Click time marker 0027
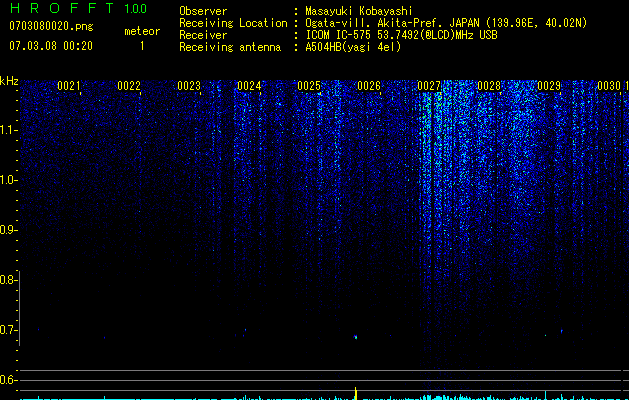This screenshot has height=400, width=629. click(429, 85)
